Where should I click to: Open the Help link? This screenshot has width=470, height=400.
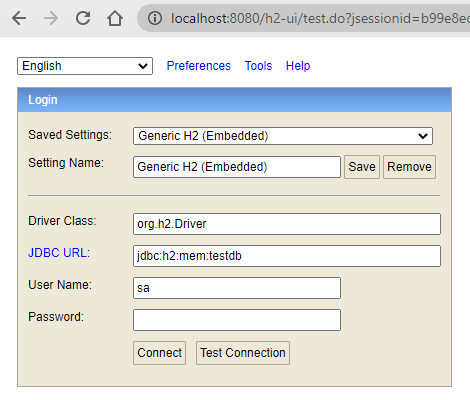[298, 66]
